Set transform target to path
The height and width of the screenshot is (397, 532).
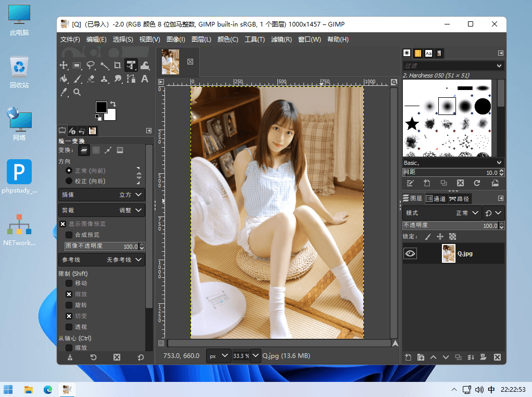108,150
